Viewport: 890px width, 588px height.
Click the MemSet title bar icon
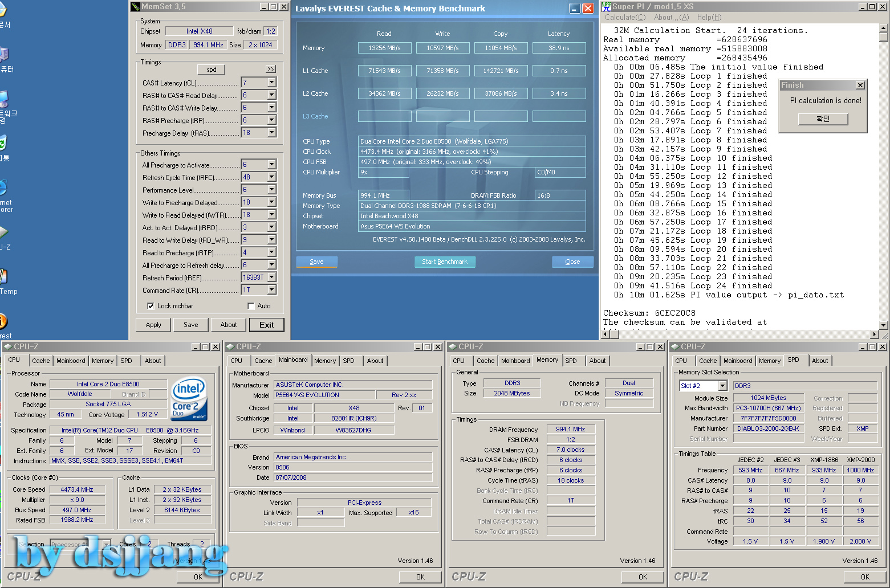click(135, 7)
